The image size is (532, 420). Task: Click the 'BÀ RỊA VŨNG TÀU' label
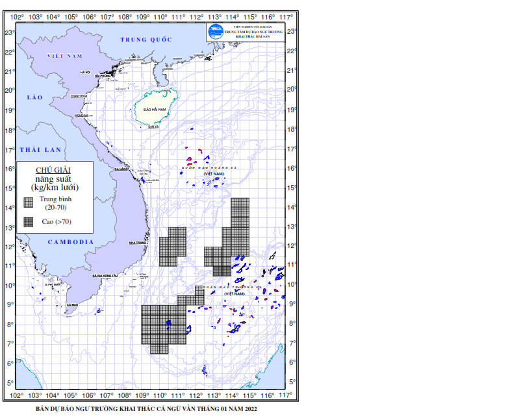(105, 276)
